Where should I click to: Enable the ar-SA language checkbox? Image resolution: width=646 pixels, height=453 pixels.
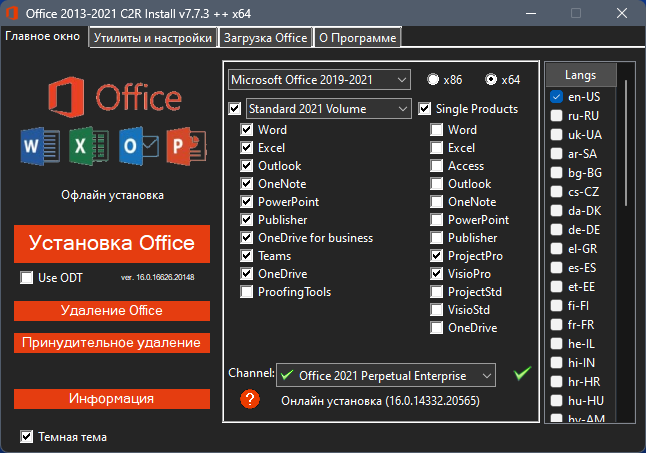tap(557, 154)
